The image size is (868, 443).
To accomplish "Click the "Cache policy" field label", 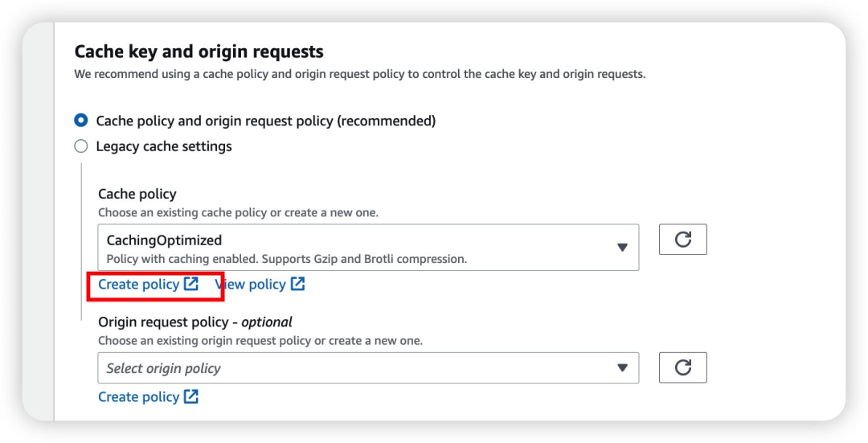I will click(x=137, y=194).
